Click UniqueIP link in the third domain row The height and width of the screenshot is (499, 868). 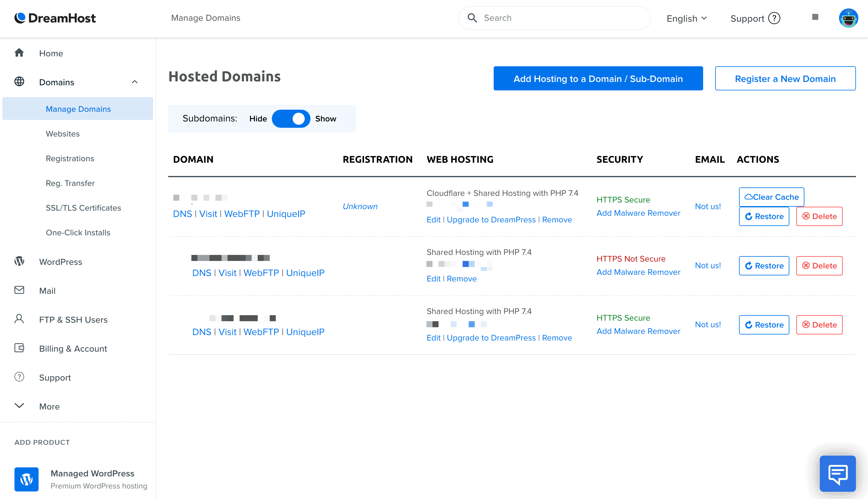305,332
